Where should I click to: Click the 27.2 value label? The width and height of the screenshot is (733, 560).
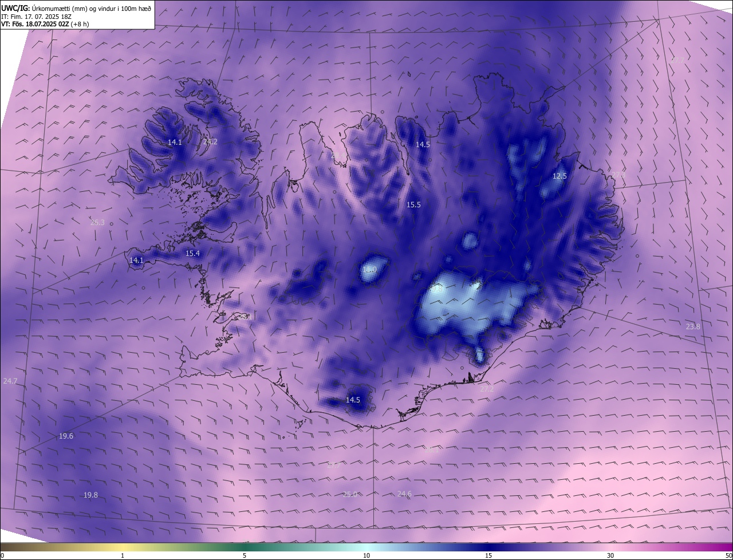486,389
